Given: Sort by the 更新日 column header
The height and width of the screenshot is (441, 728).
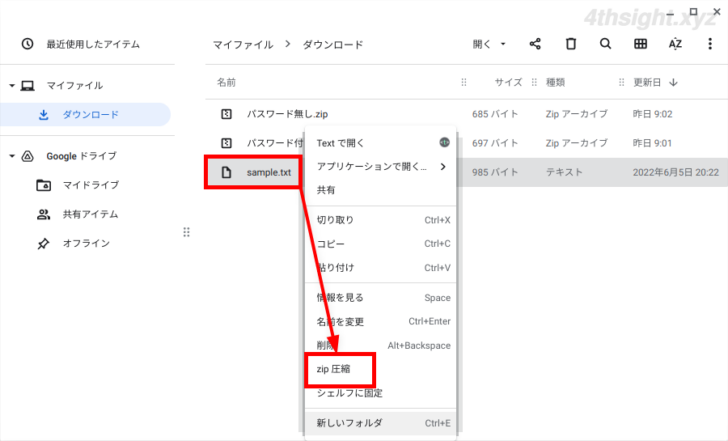Looking at the screenshot, I should coord(647,83).
